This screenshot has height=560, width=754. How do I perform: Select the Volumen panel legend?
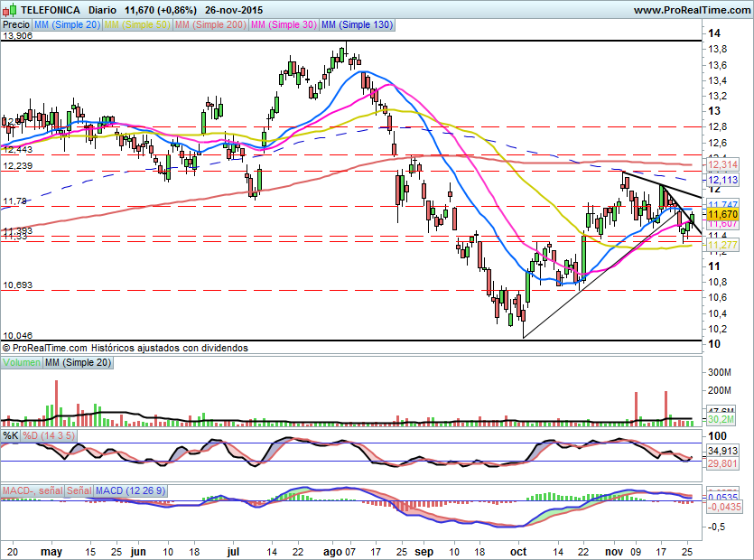(22, 363)
